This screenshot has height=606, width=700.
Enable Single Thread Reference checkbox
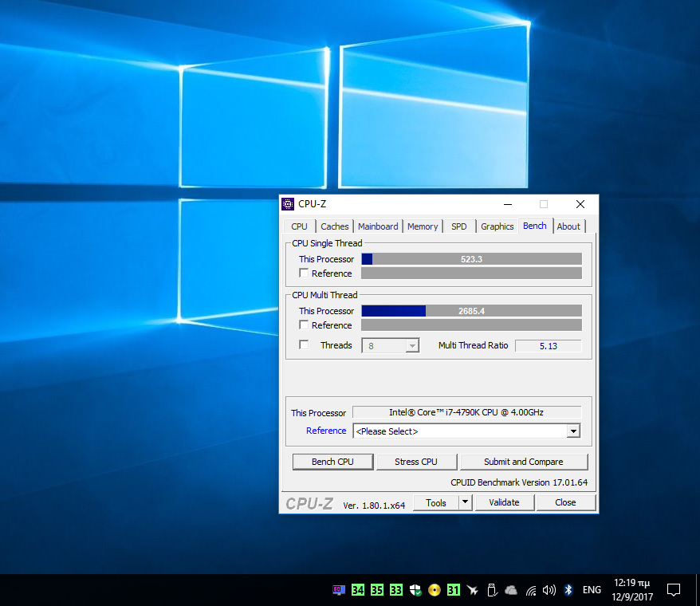(304, 273)
